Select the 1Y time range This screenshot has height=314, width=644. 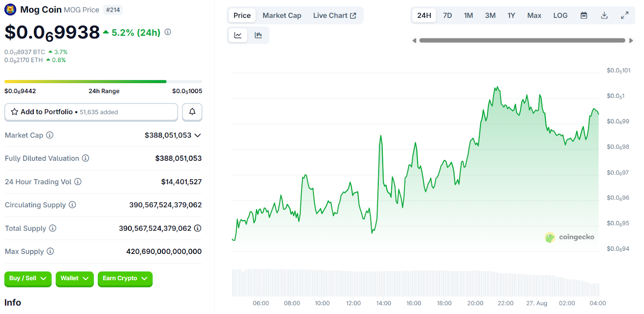coord(511,15)
